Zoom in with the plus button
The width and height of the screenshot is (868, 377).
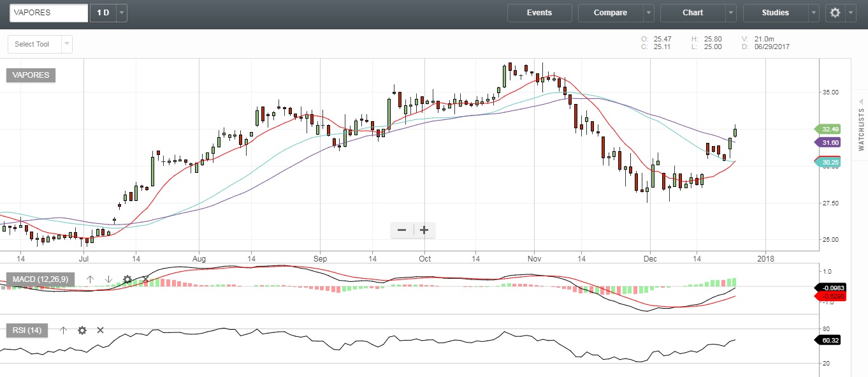pos(424,230)
